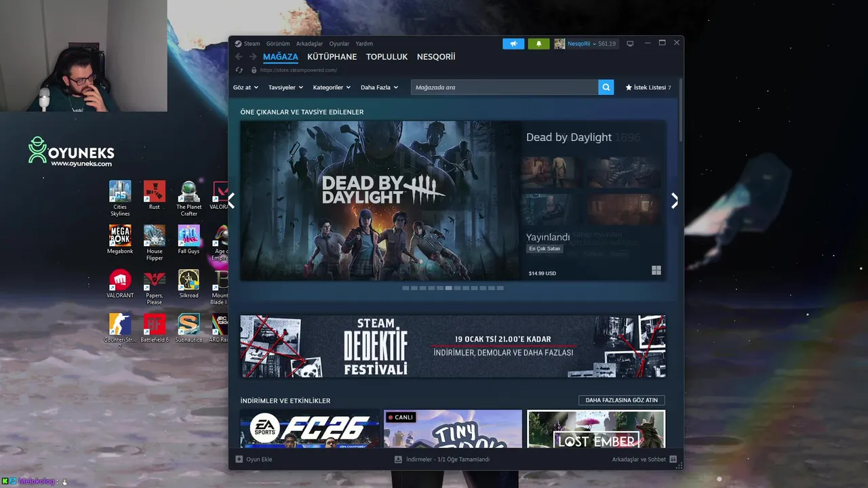Select Fall Guys desktop icon

coord(189,239)
